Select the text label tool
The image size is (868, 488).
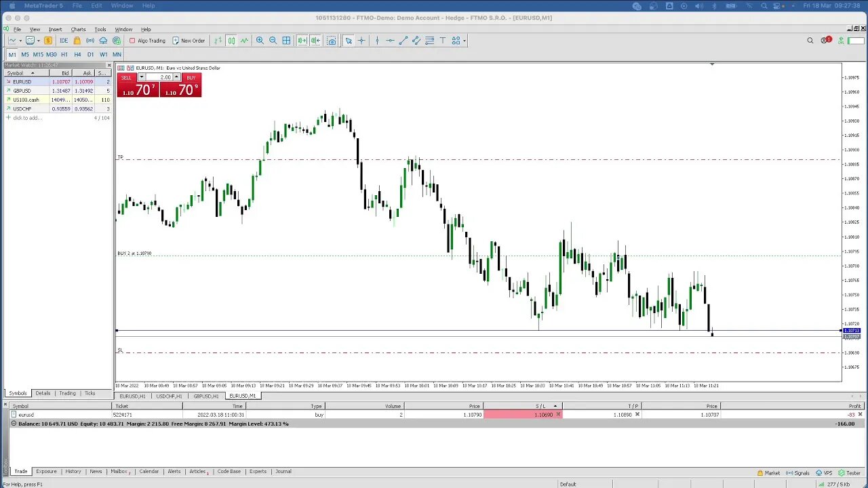pyautogui.click(x=442, y=41)
